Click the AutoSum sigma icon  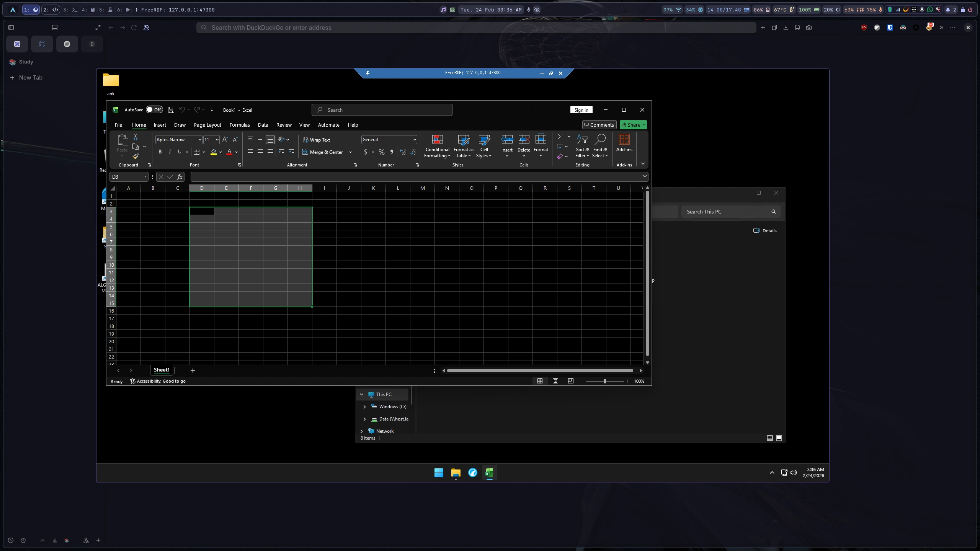click(x=560, y=137)
